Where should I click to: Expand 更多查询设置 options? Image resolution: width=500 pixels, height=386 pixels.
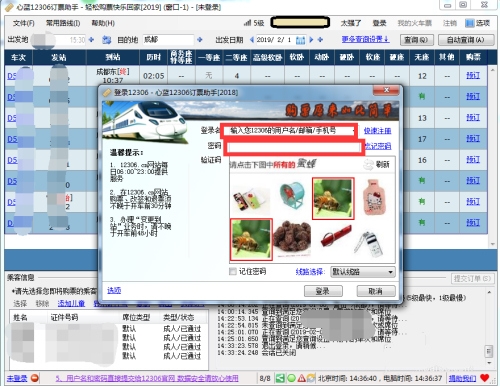365,39
